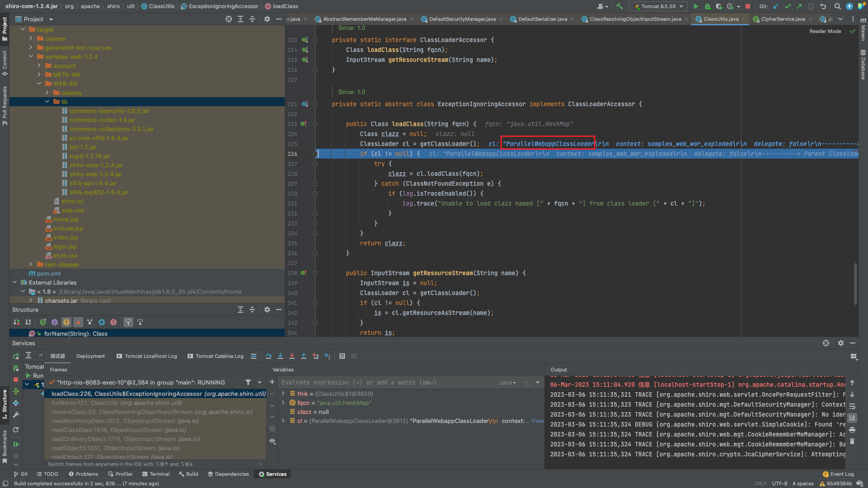Image resolution: width=868 pixels, height=488 pixels.
Task: Toggle Show Anonymous Classes circle icon
Action: click(102, 322)
